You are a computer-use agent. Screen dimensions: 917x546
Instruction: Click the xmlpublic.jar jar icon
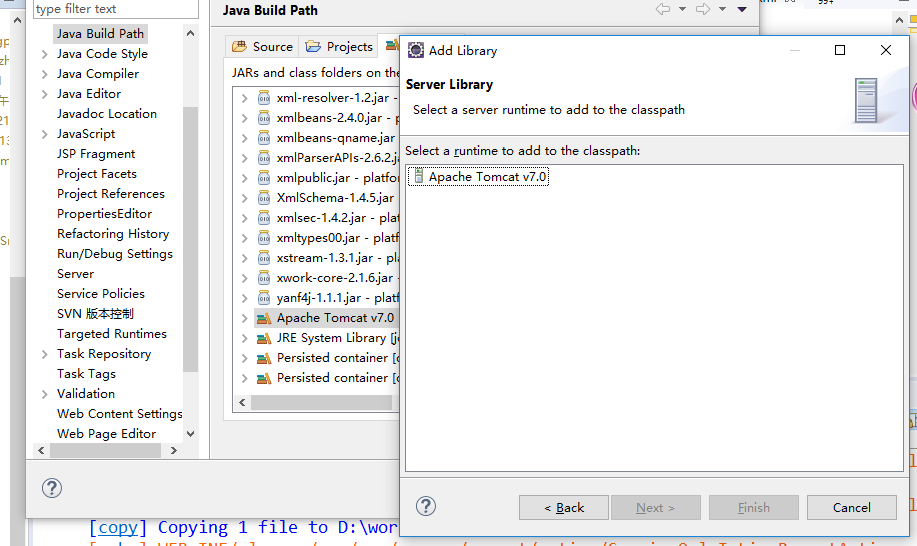pos(264,178)
